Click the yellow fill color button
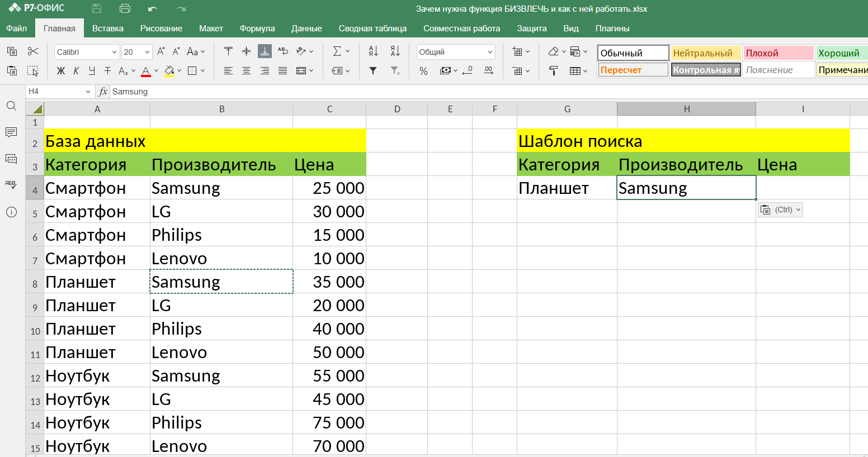Image resolution: width=868 pixels, height=457 pixels. 169,71
